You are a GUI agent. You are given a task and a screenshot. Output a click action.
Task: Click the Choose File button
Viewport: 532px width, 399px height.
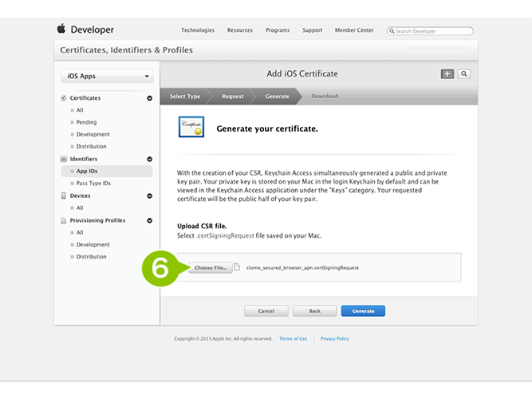pyautogui.click(x=211, y=267)
